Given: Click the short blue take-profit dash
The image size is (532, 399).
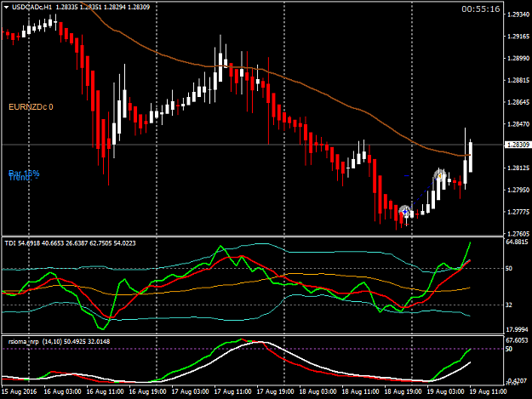Looking at the screenshot, I should click(x=407, y=175).
